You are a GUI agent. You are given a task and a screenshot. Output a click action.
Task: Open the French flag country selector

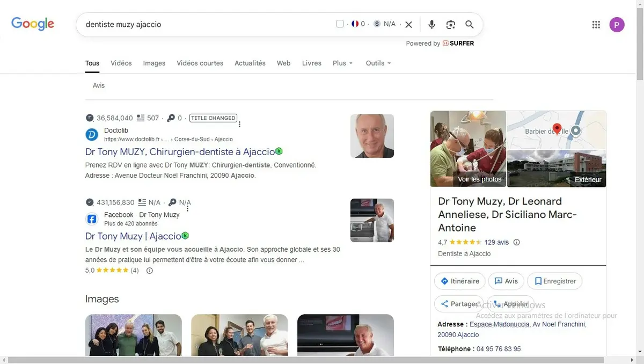[355, 24]
